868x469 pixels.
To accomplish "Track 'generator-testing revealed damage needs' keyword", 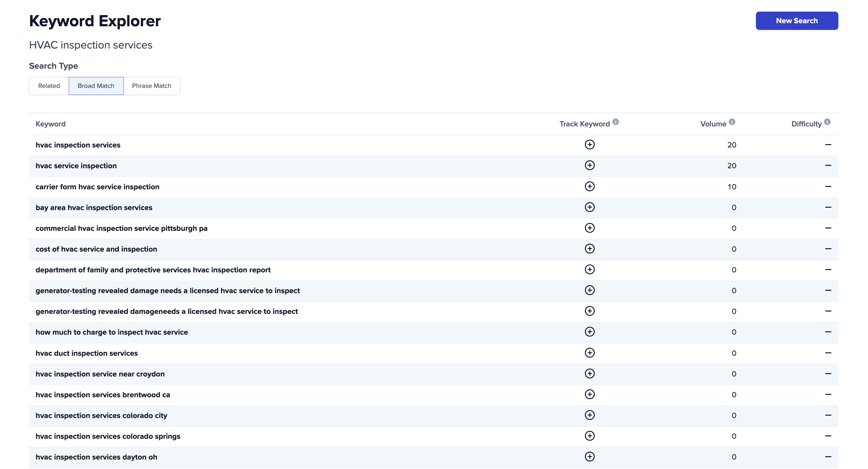I will [x=589, y=290].
